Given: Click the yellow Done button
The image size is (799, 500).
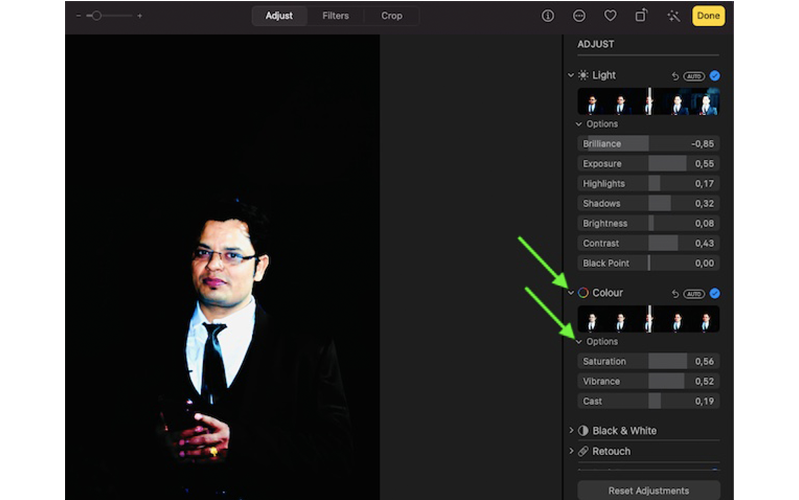Looking at the screenshot, I should pyautogui.click(x=708, y=16).
